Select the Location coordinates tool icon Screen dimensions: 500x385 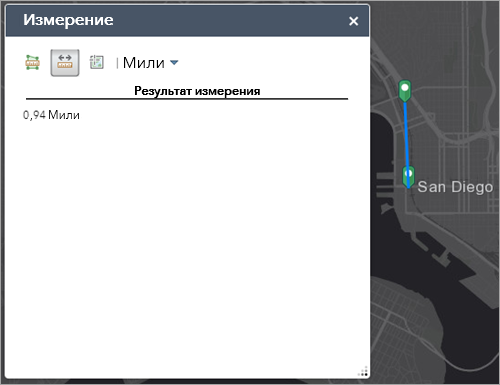97,62
